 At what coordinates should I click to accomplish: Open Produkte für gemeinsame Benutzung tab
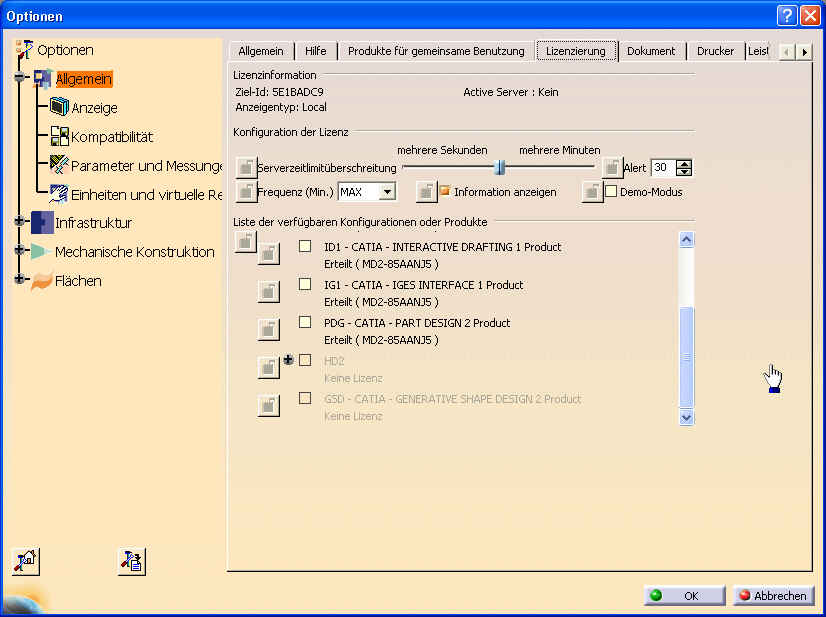click(x=436, y=51)
